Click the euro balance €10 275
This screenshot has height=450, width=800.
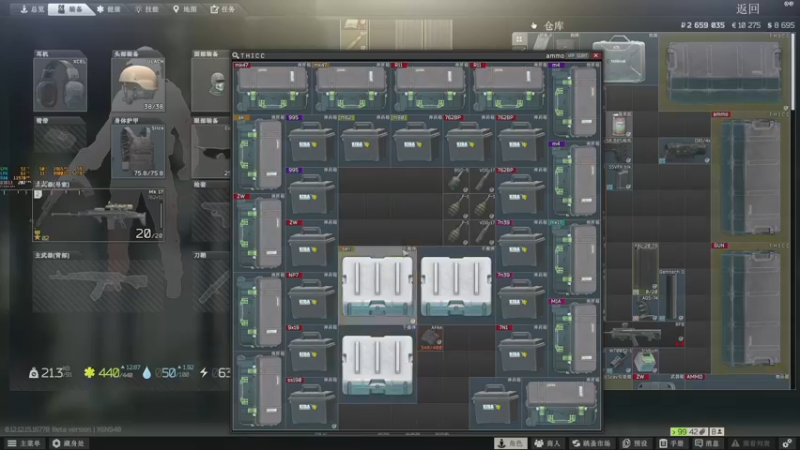[x=746, y=25]
